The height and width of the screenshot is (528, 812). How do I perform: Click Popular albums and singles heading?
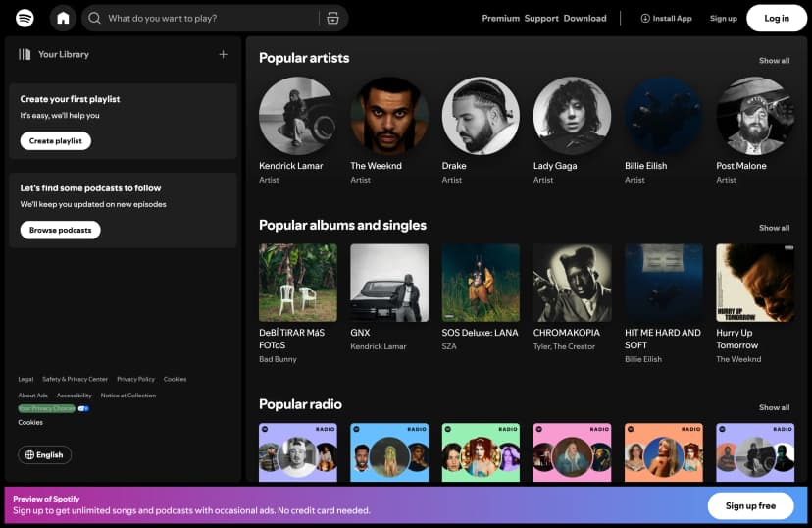click(x=342, y=225)
